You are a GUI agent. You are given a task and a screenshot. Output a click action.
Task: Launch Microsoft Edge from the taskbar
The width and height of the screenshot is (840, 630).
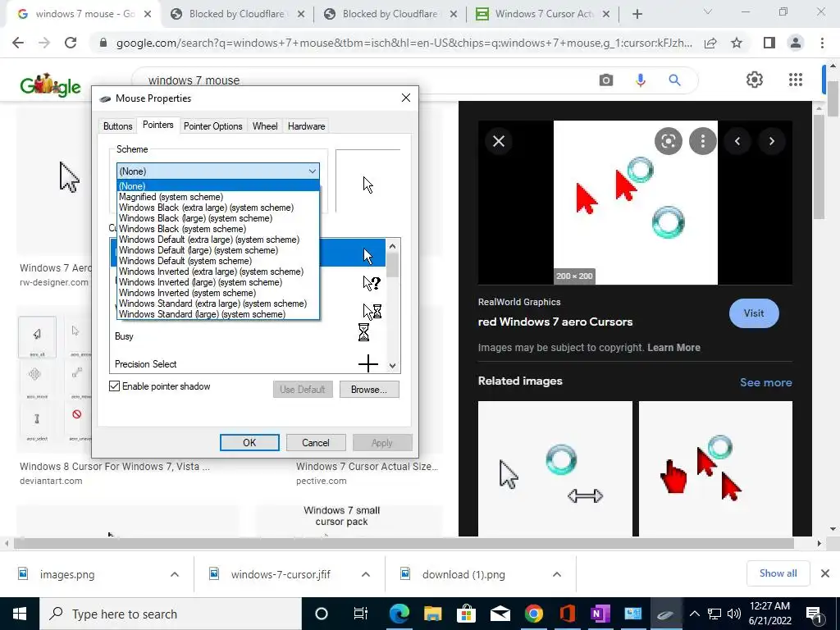tap(399, 614)
